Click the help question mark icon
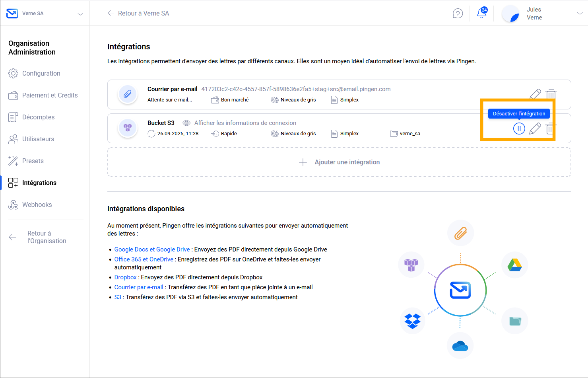The image size is (588, 378). coord(458,14)
